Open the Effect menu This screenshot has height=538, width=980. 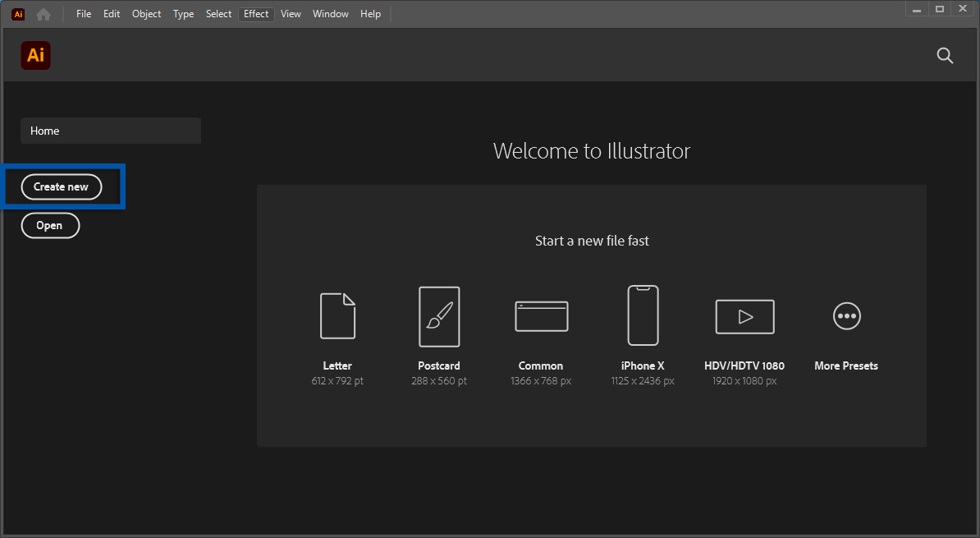(x=256, y=13)
